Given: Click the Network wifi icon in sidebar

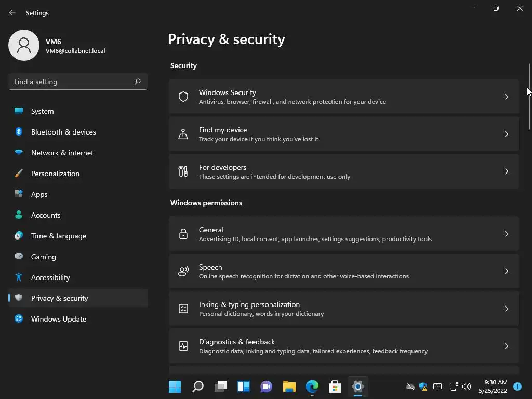Looking at the screenshot, I should point(19,152).
